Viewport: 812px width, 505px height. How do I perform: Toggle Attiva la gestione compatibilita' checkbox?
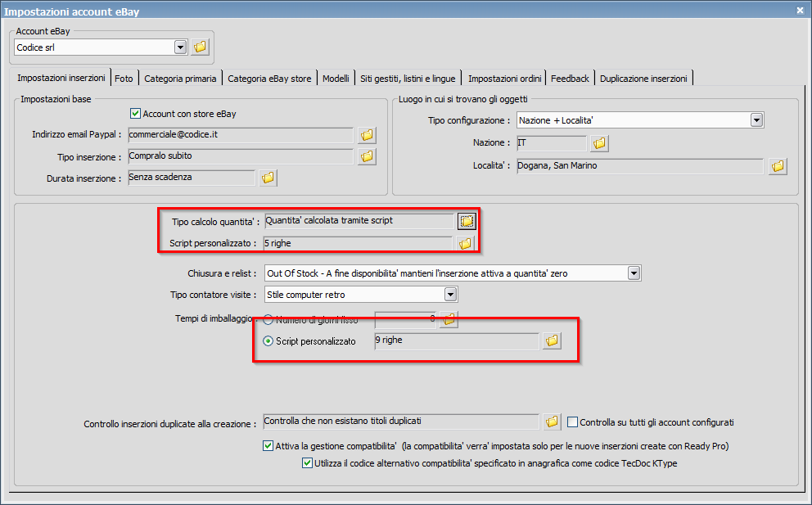268,446
